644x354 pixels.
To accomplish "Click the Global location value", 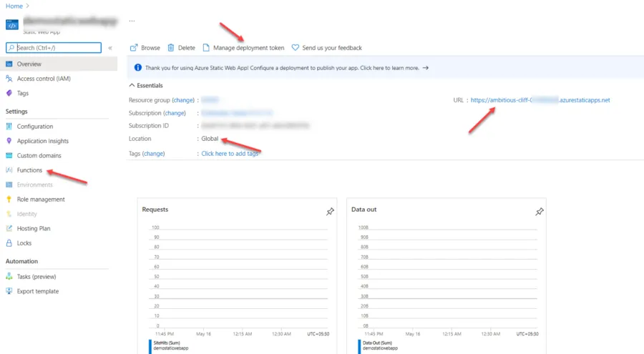I will coord(210,139).
